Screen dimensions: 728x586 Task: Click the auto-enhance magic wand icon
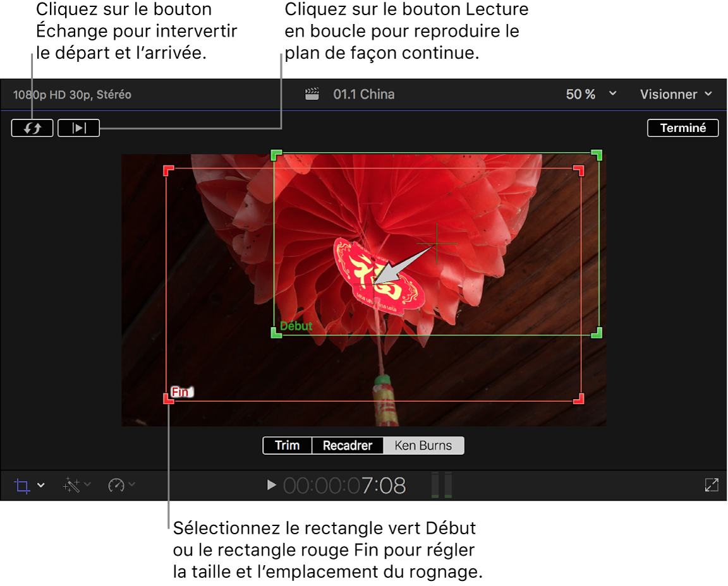click(71, 485)
